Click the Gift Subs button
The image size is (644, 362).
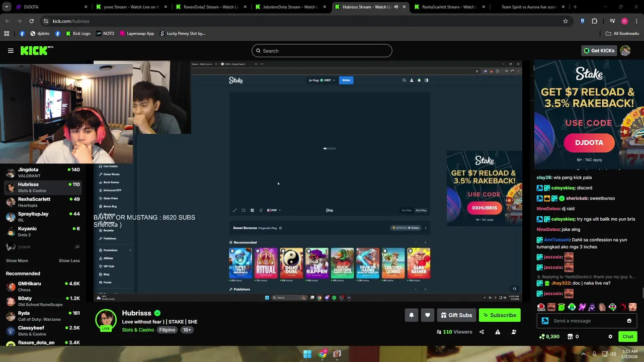(456, 315)
